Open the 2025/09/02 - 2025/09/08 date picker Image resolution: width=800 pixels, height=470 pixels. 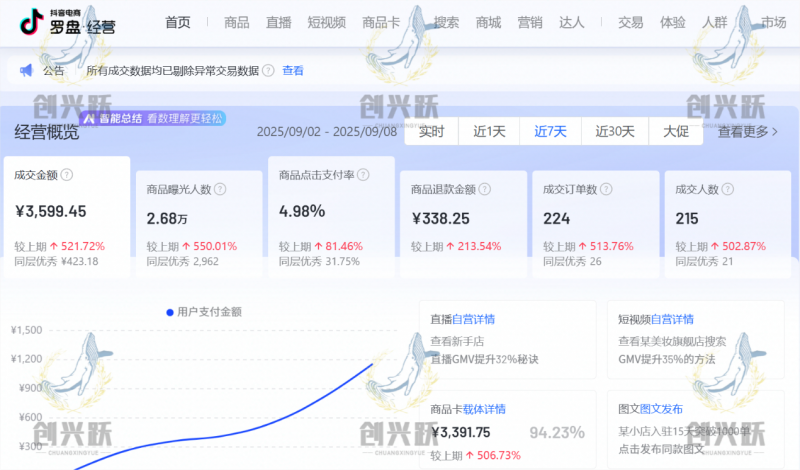(326, 131)
